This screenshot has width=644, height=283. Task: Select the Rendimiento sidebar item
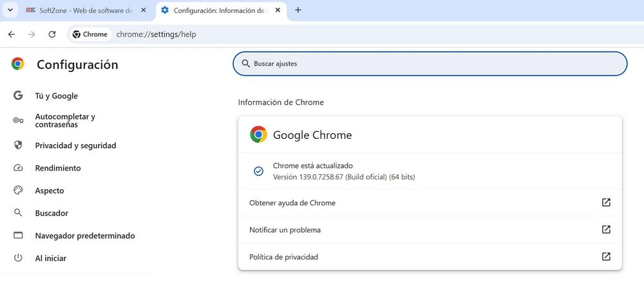58,168
